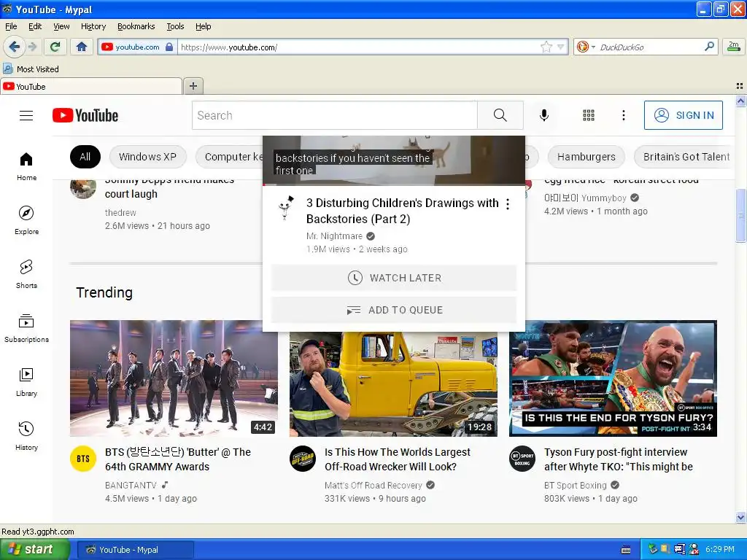Click the WATCH LATER button
This screenshot has width=747, height=560.
pyautogui.click(x=394, y=278)
